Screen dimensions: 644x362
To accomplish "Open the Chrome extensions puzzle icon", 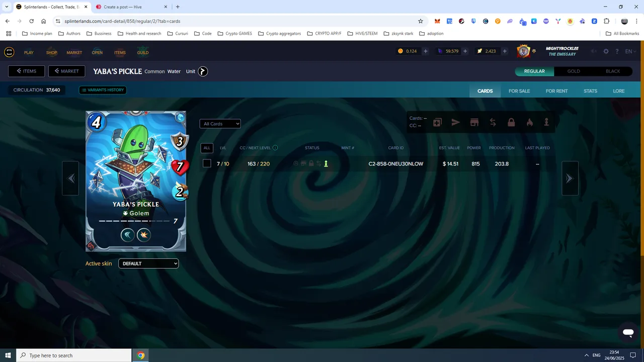I will click(x=606, y=21).
